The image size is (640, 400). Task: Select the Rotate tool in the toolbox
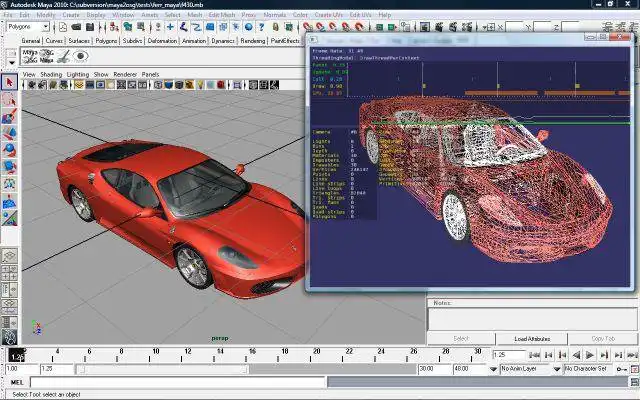click(9, 150)
